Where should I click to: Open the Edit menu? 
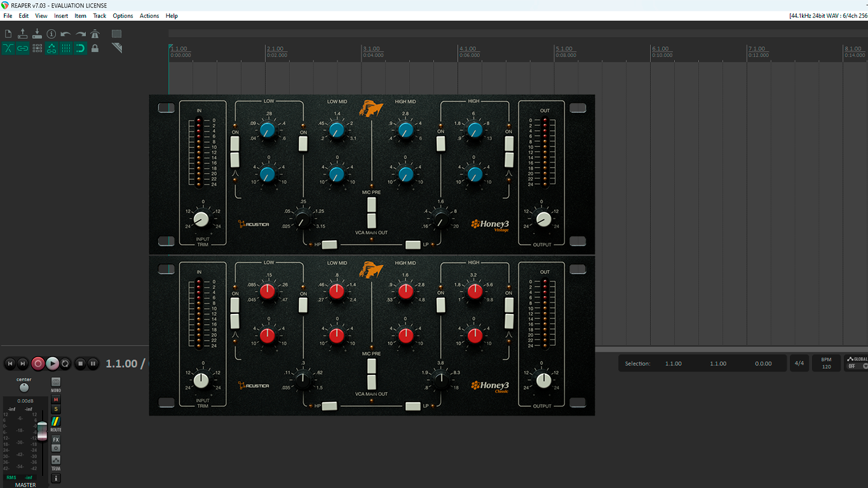(x=24, y=16)
